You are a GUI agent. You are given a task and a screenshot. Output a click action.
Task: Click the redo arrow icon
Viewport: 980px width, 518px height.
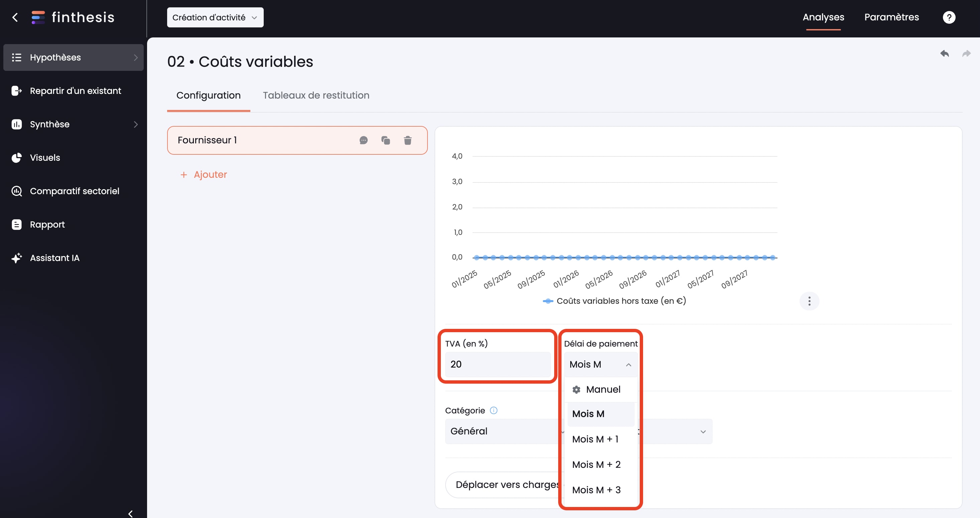point(966,53)
